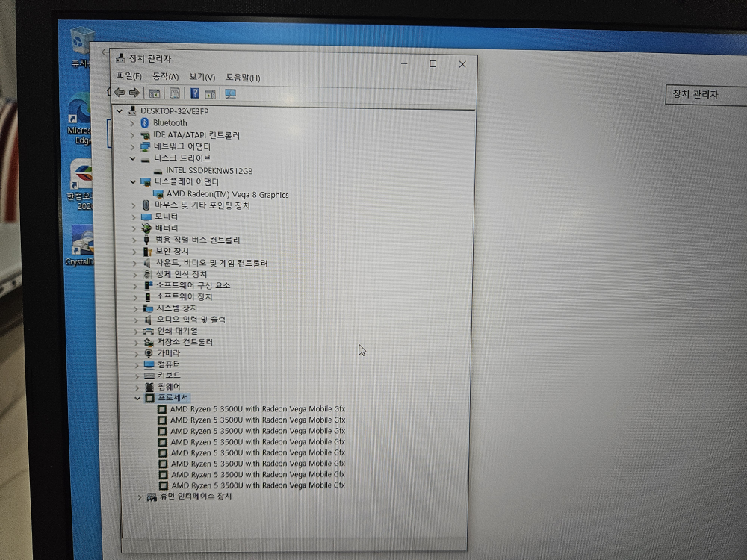Collapse the DESKTOP-32VE3FP root node
This screenshot has height=560, width=747.
click(120, 111)
